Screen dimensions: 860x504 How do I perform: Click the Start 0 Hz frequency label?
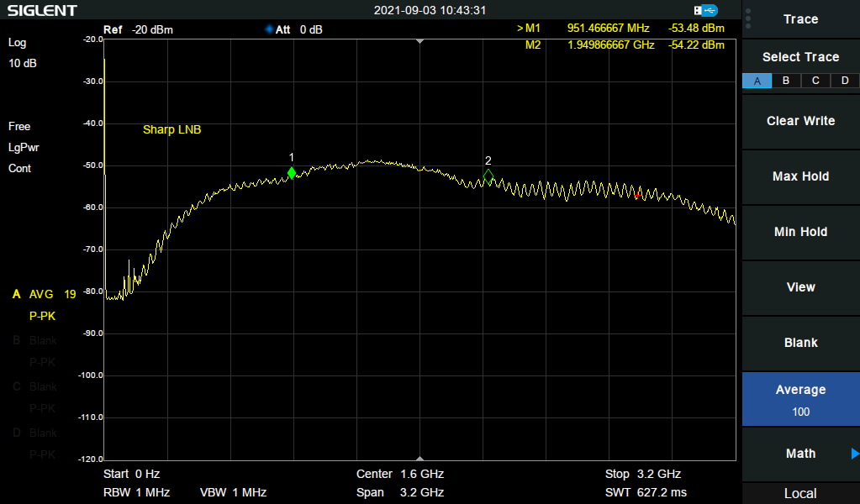(132, 474)
